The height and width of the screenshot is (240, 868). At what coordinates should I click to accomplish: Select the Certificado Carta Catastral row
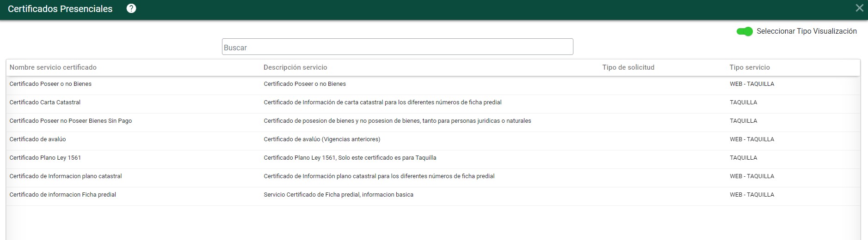(x=45, y=102)
